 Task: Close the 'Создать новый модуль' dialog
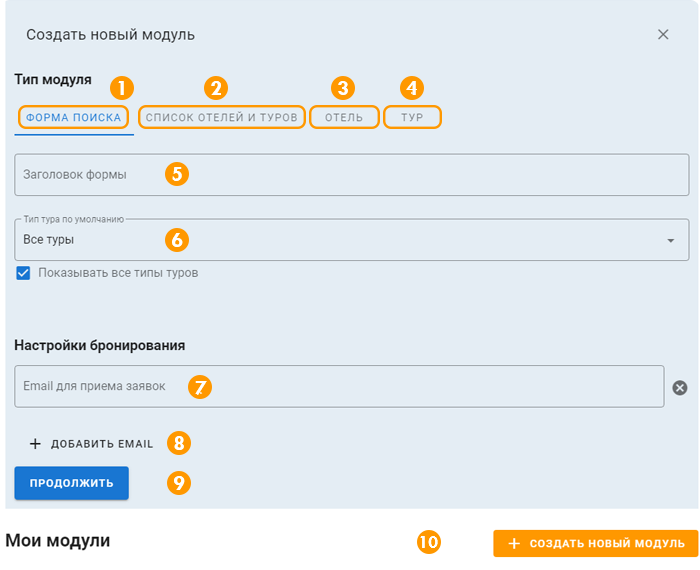tap(663, 34)
